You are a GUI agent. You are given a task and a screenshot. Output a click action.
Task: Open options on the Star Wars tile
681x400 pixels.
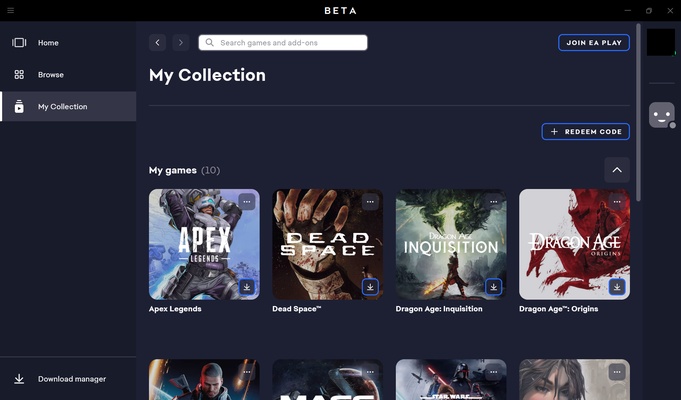(493, 372)
